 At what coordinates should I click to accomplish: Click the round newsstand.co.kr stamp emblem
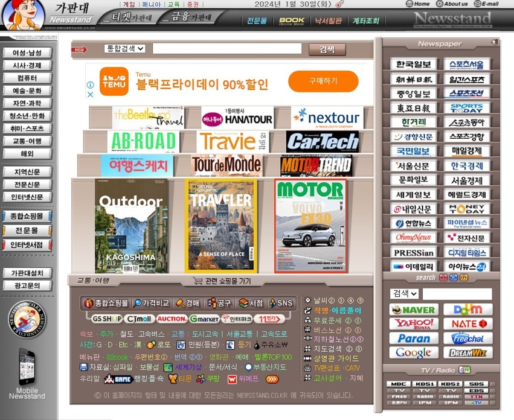pos(27,319)
